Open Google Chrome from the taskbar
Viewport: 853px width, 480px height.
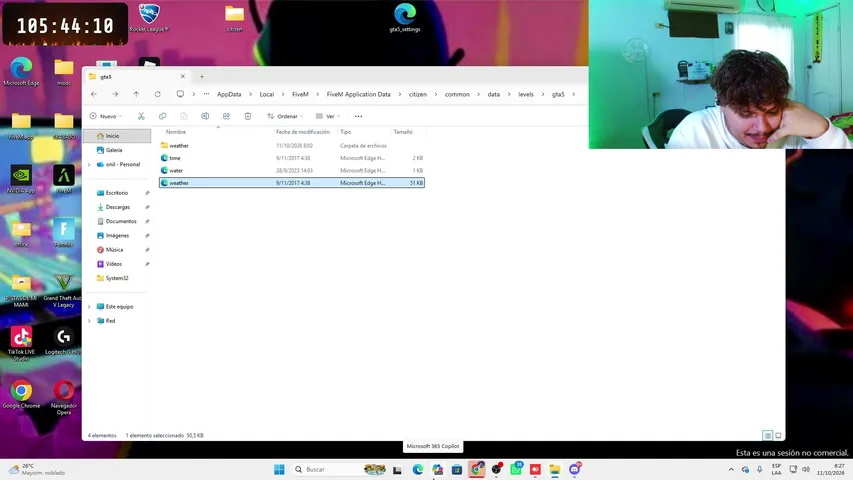pos(477,469)
